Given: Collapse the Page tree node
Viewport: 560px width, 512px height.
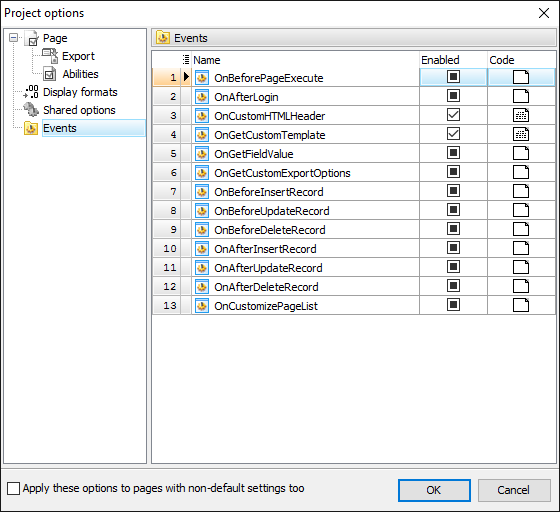Looking at the screenshot, I should pos(13,37).
